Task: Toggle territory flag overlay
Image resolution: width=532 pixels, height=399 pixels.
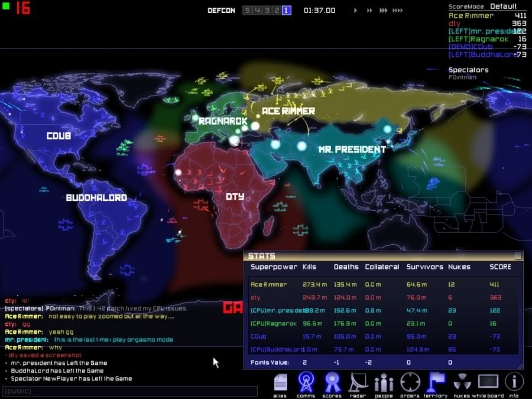Action: [x=436, y=382]
